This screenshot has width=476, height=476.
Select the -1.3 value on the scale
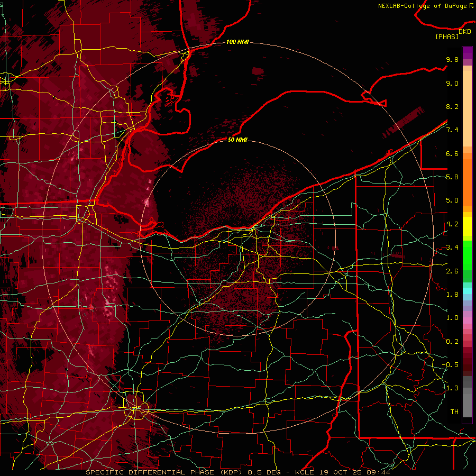450,388
